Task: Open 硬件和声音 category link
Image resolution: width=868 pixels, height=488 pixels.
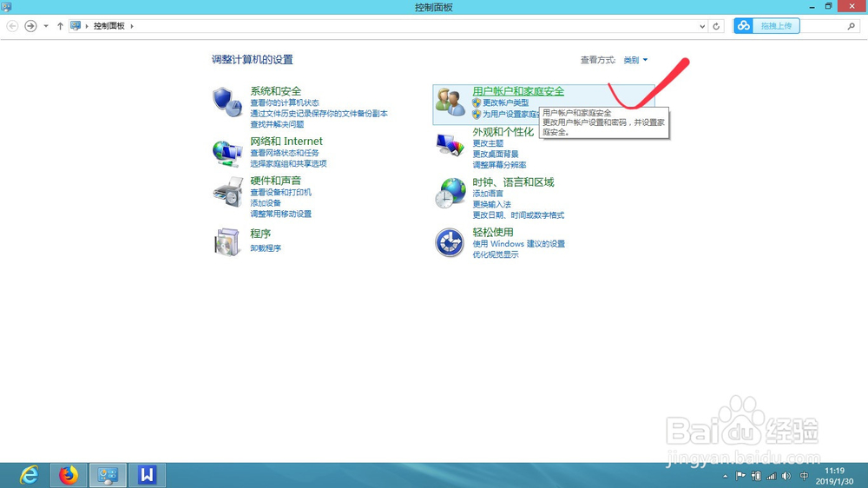Action: pos(276,181)
